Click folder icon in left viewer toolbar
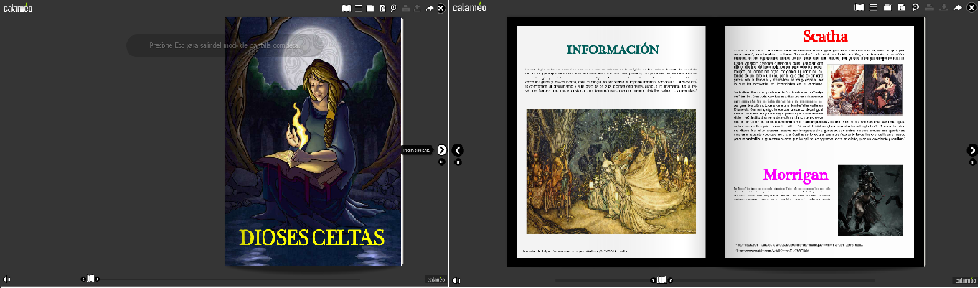Image resolution: width=980 pixels, height=288 pixels. click(370, 9)
